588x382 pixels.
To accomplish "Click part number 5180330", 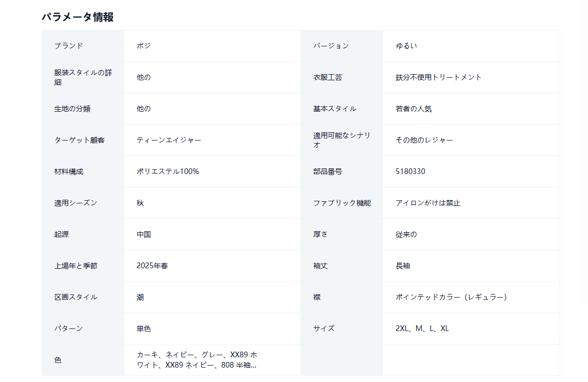I will tap(410, 171).
